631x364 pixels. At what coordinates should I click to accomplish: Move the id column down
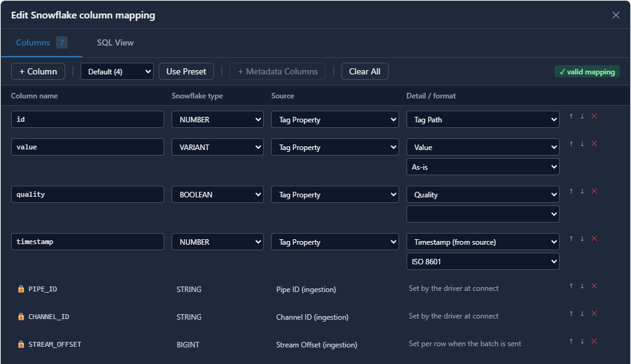pos(582,116)
